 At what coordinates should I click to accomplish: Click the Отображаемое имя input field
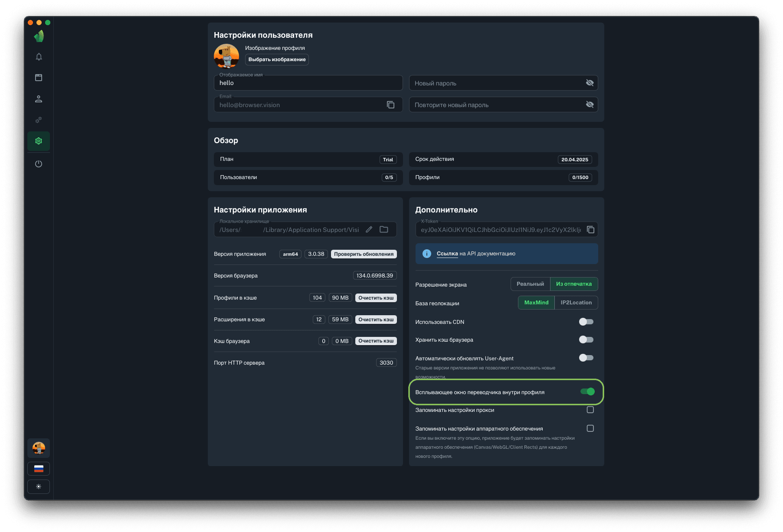tap(308, 83)
